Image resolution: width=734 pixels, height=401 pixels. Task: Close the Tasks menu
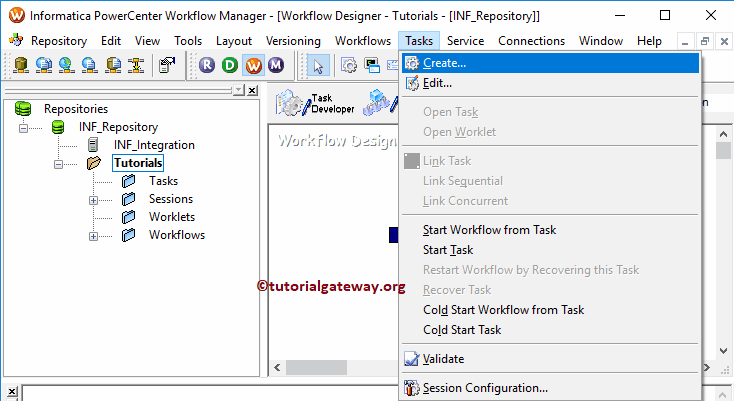coord(419,41)
